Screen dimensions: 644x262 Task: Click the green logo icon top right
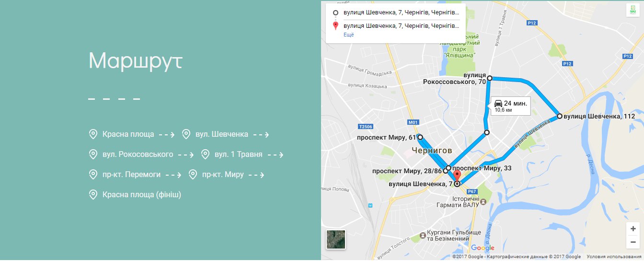633,11
